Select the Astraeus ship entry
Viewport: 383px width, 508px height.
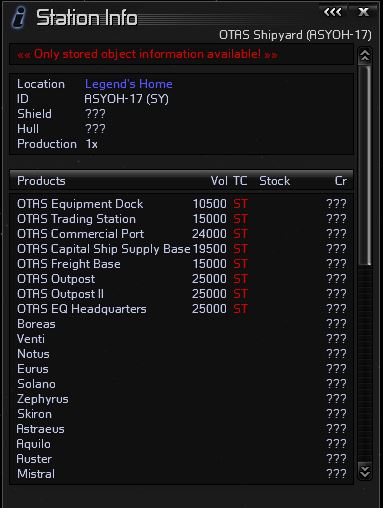coord(181,429)
